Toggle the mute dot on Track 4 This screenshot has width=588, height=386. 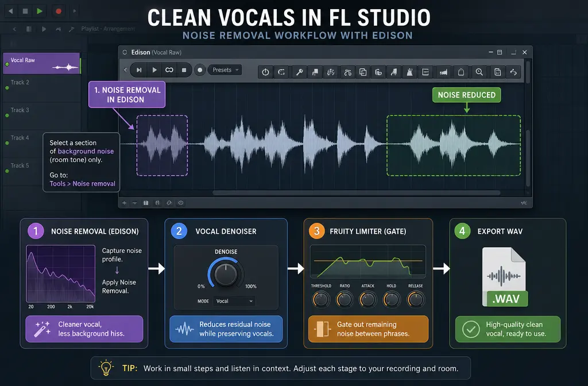[x=7, y=143]
